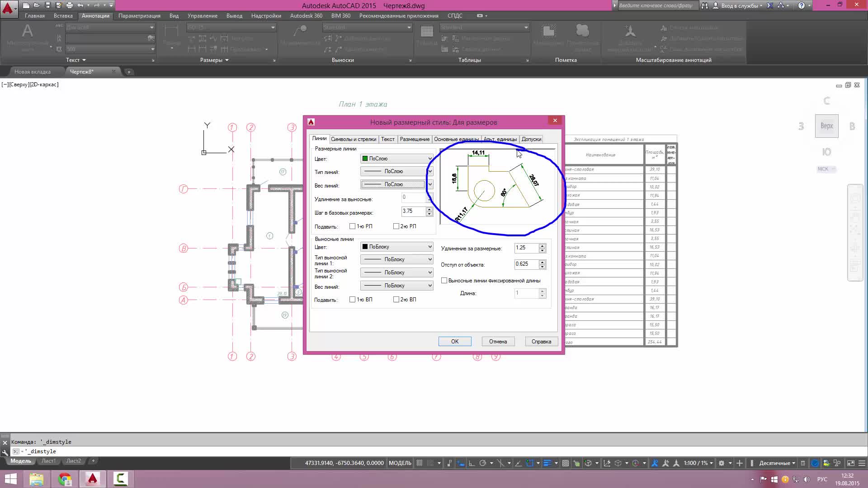Viewport: 868px width, 488px height.
Task: Switch to Символы и стрелки tab
Action: (x=354, y=139)
